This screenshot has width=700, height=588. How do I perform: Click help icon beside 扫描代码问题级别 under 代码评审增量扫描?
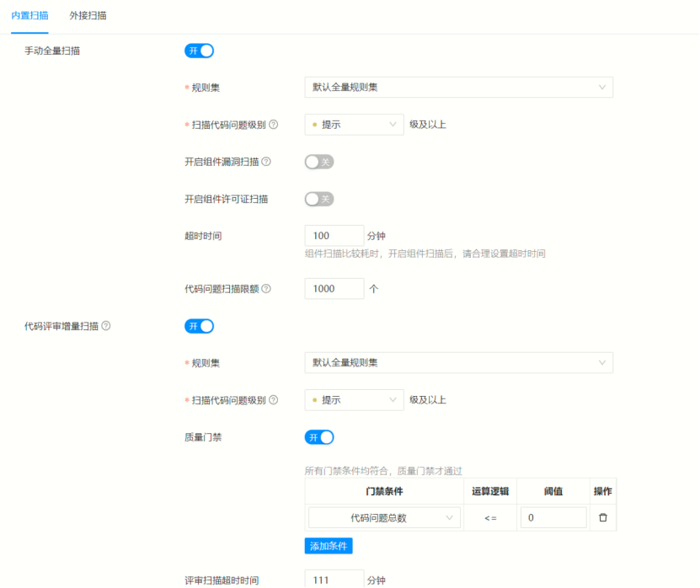point(274,400)
